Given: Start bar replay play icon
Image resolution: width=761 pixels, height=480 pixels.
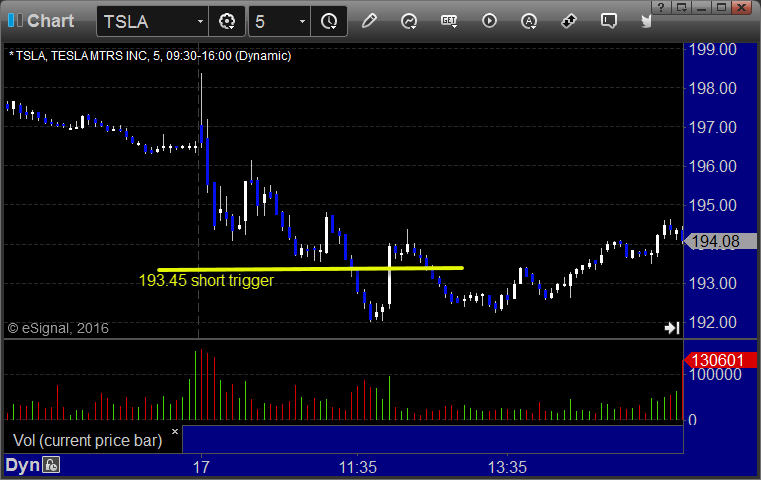Looking at the screenshot, I should coord(489,21).
